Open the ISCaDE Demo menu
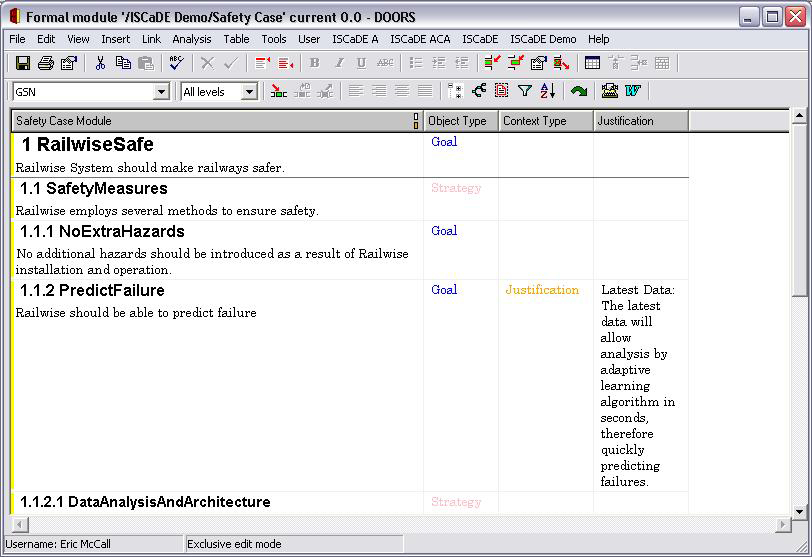Image resolution: width=812 pixels, height=557 pixels. [543, 39]
